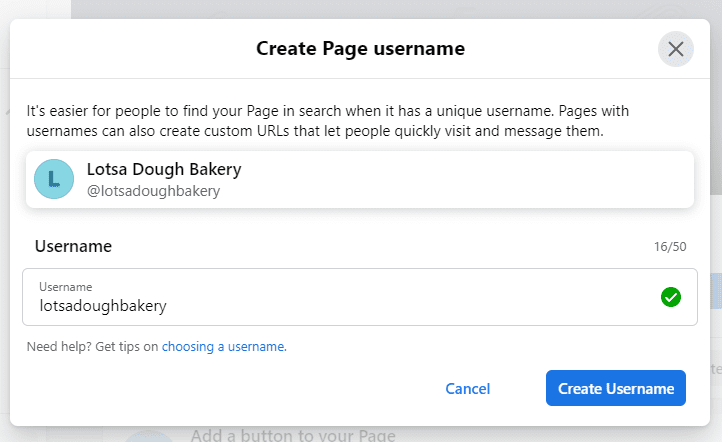Click the circular icon beside Add a button
Screen dimensions: 722x442
150,435
